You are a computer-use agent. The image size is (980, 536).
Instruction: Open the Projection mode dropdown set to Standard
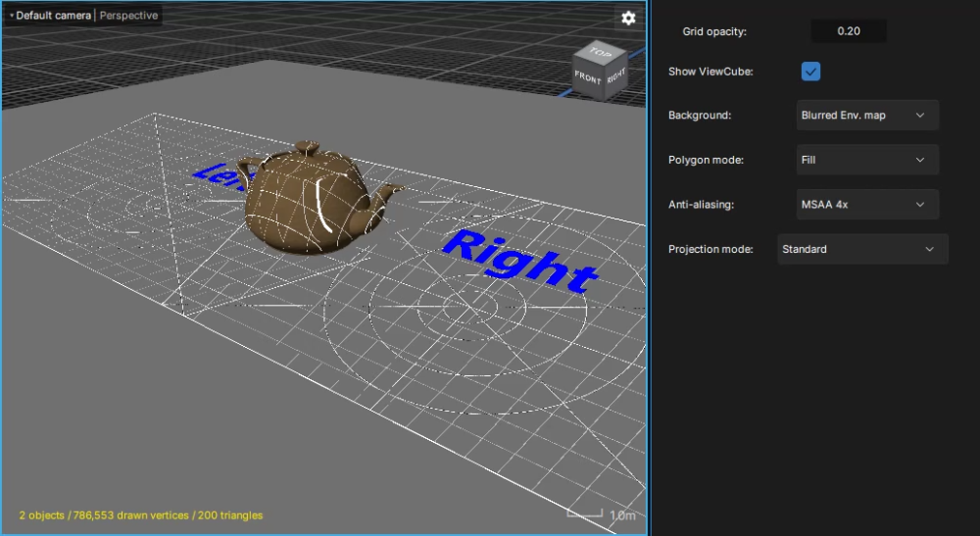pos(862,249)
